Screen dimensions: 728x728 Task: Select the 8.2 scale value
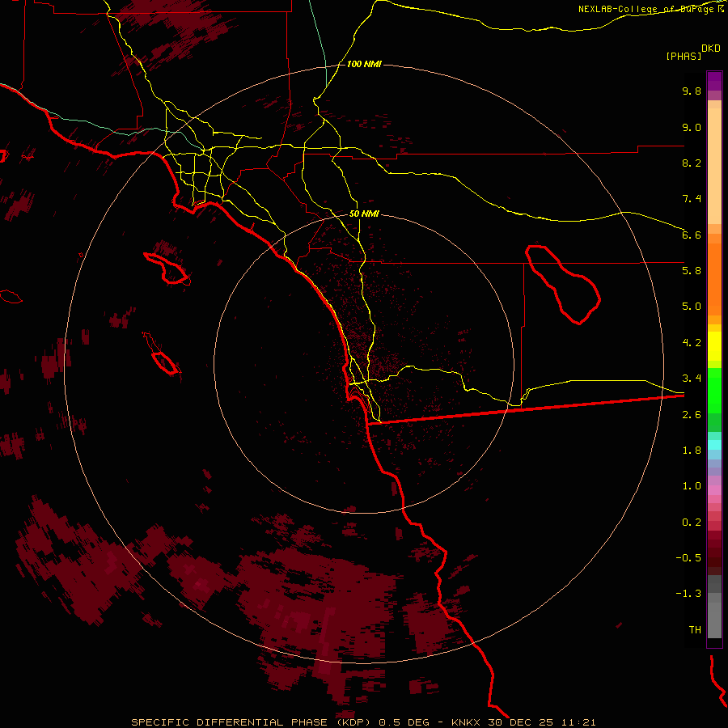point(692,163)
